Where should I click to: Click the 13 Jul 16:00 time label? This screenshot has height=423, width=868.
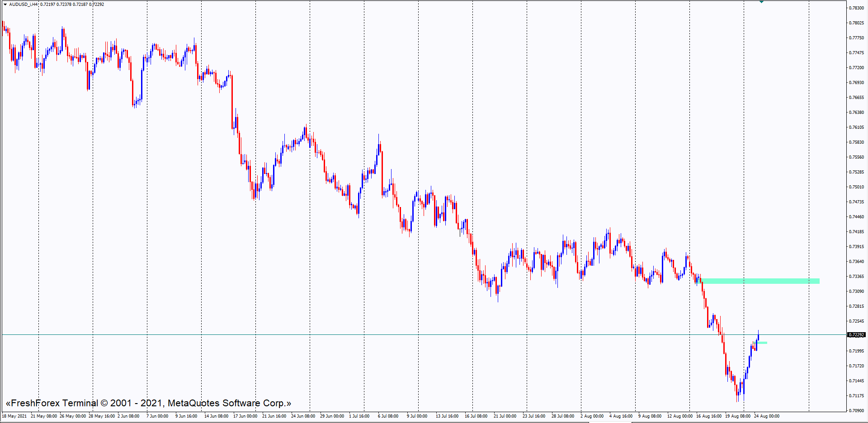tap(447, 416)
